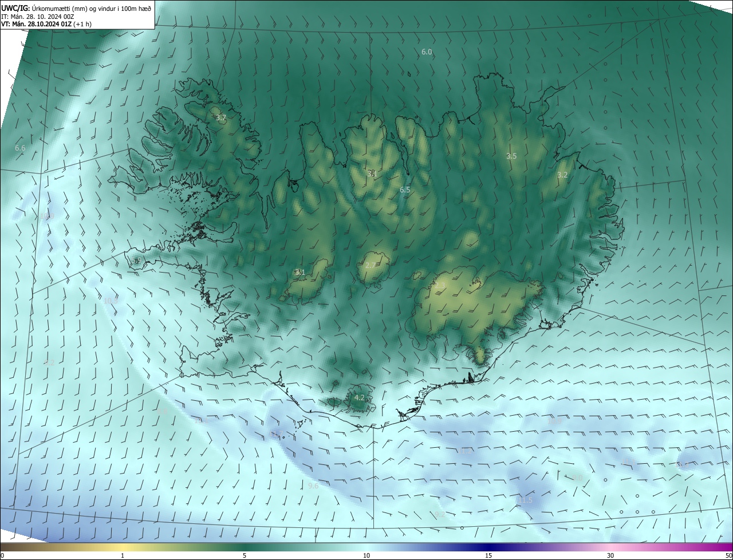Click the 6.0 value north of Iceland
The width and height of the screenshot is (733, 560).
tap(427, 52)
